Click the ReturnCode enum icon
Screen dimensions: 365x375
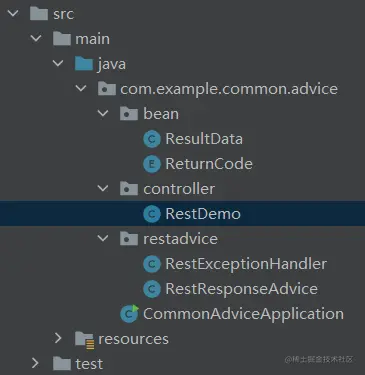click(x=152, y=164)
